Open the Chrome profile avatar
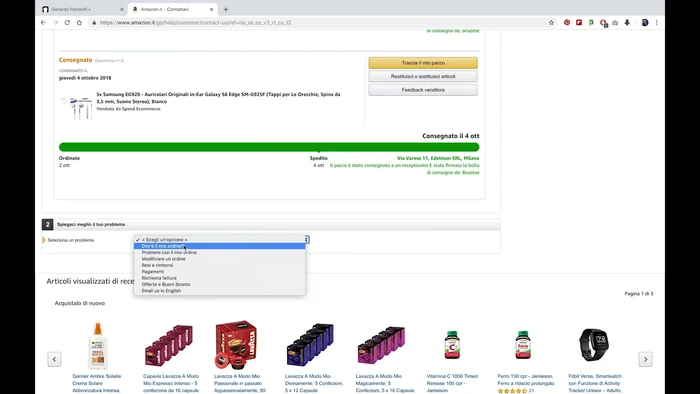Screen dimensions: 700x394 tap(645, 22)
